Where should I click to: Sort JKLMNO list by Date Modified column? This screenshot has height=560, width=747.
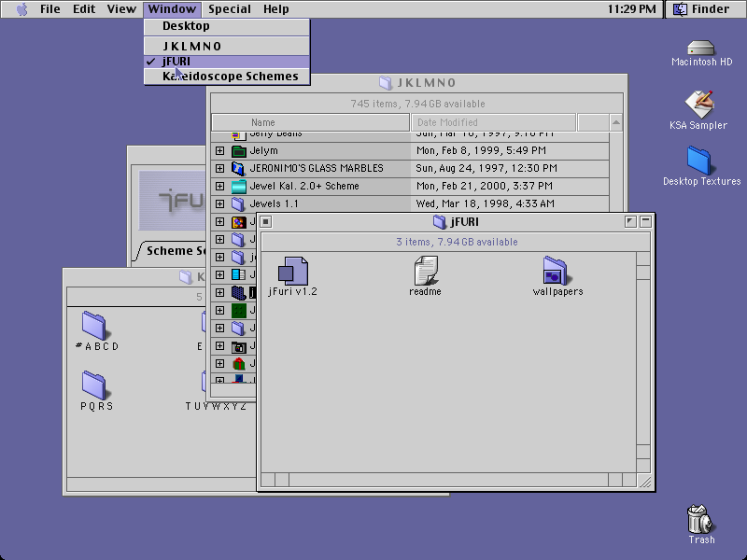coord(494,122)
